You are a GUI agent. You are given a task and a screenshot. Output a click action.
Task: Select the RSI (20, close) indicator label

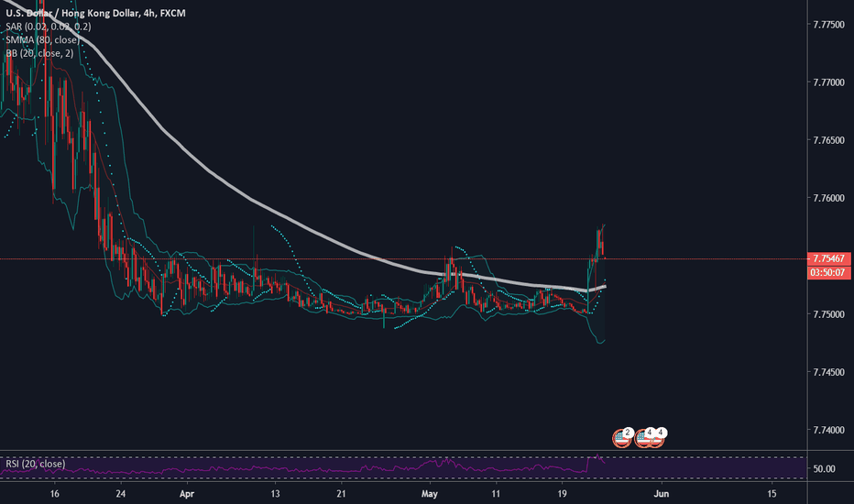pyautogui.click(x=36, y=464)
